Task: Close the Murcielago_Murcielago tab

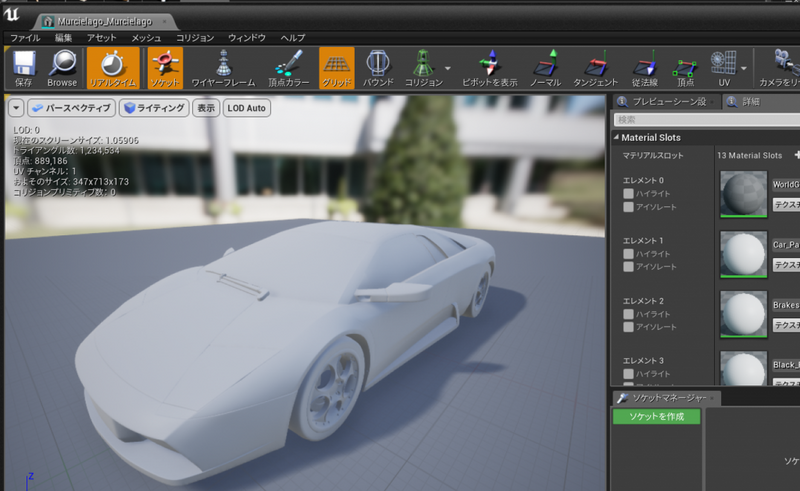Action: [164, 21]
